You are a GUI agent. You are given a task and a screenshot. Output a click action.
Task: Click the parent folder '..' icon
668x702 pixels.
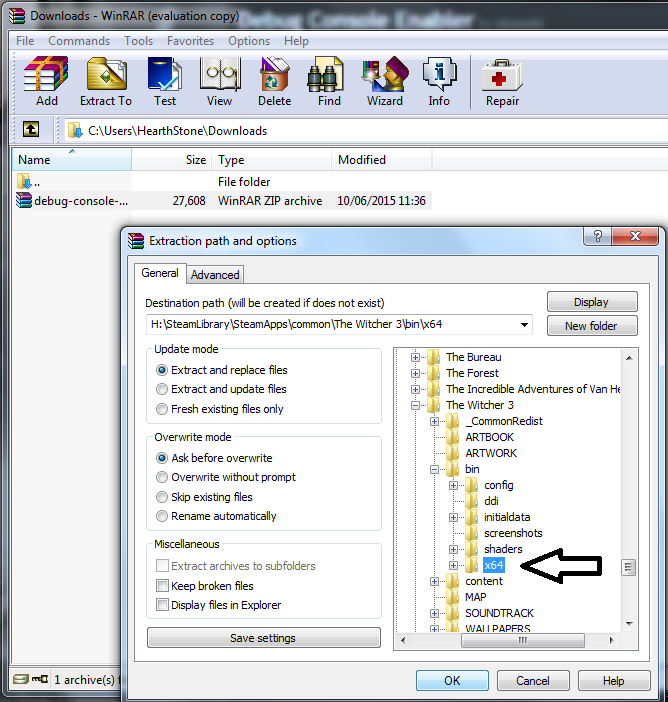click(x=24, y=181)
